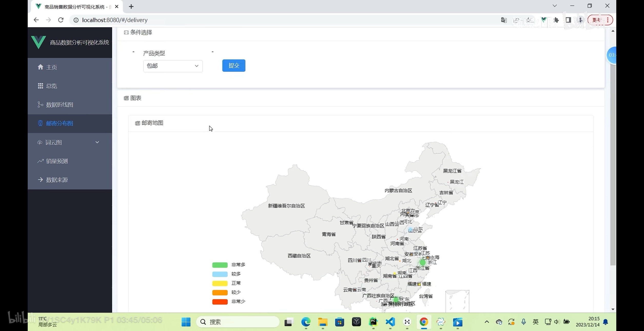The image size is (644, 331).
Task: Toggle 较多 light blue legend item
Action: coord(220,274)
